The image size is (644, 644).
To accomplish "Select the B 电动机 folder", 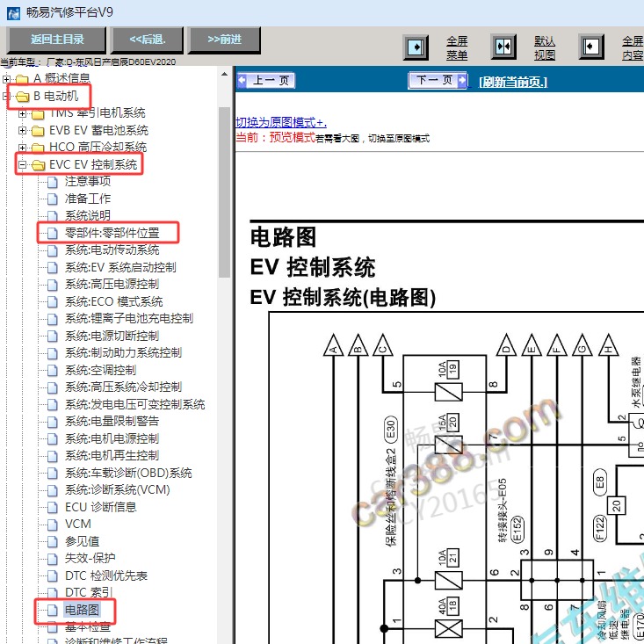I will pos(55,96).
